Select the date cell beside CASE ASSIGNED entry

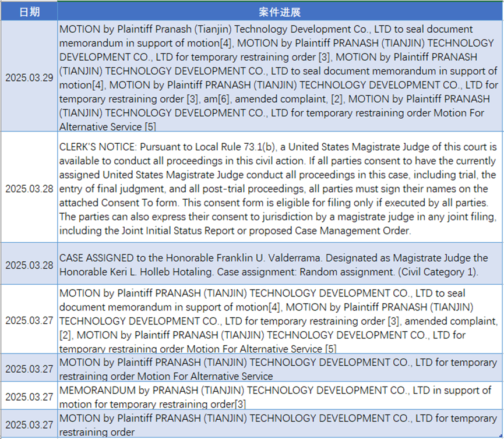(29, 264)
